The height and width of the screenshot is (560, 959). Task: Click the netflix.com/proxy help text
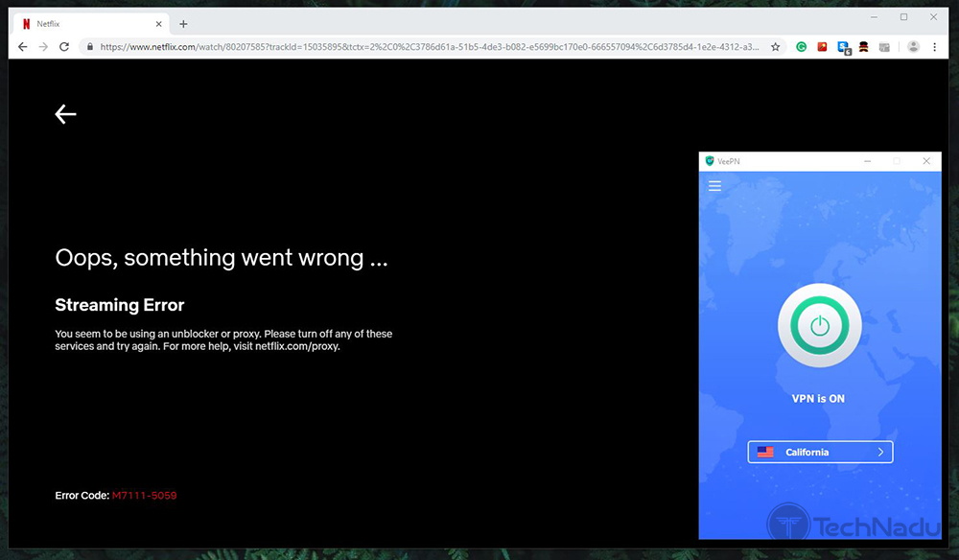click(x=297, y=346)
